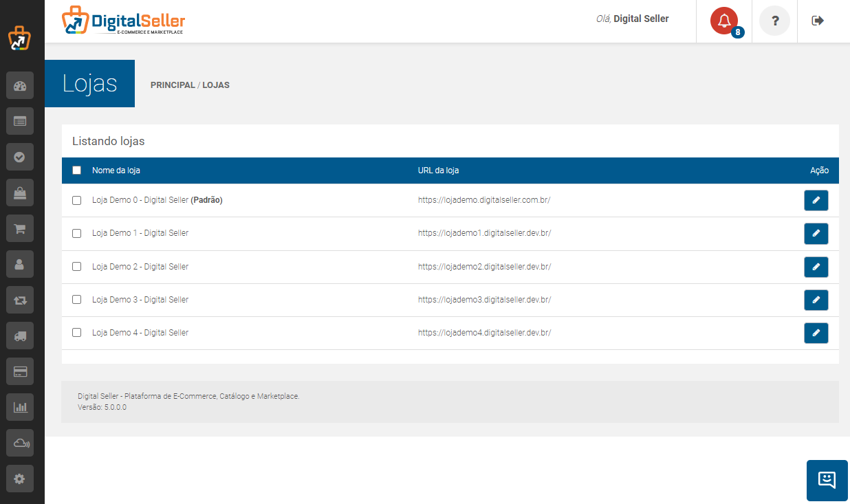Click the Versão: 5.0.0.0 footer text
Screen dimensions: 850x504
[x=102, y=407]
